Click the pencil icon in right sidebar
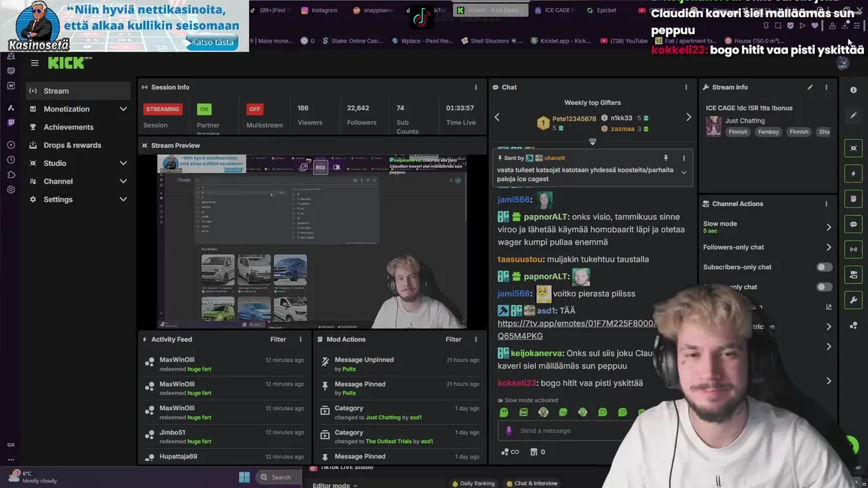868x488 pixels. tap(853, 115)
